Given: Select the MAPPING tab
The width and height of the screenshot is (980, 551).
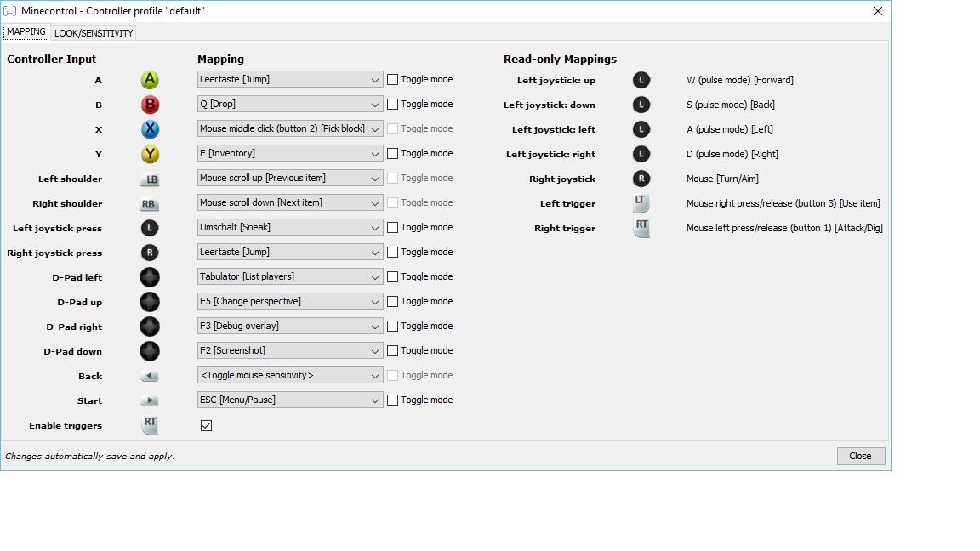Looking at the screenshot, I should coord(26,31).
